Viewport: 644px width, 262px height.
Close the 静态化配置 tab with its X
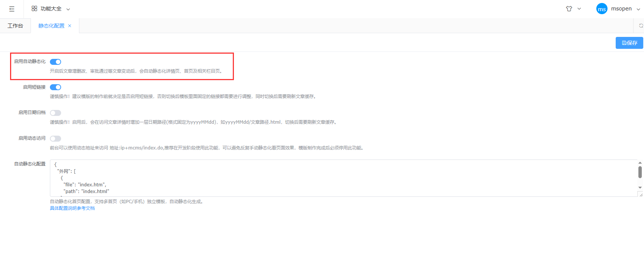pos(70,26)
